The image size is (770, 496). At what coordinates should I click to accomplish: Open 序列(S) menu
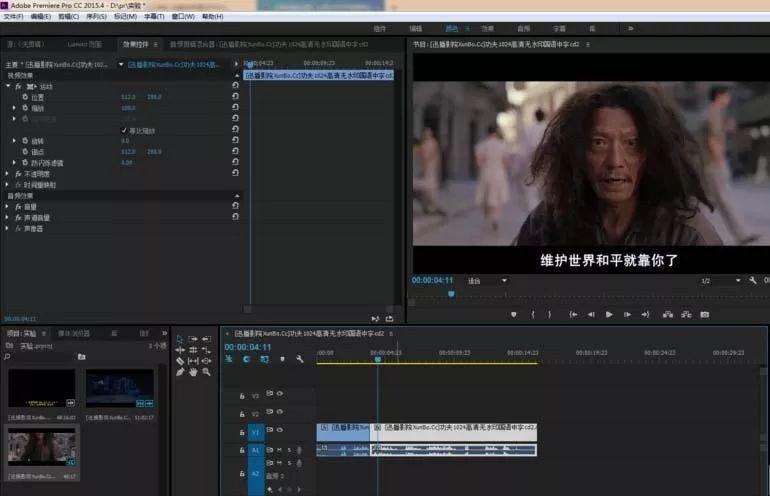[x=96, y=17]
